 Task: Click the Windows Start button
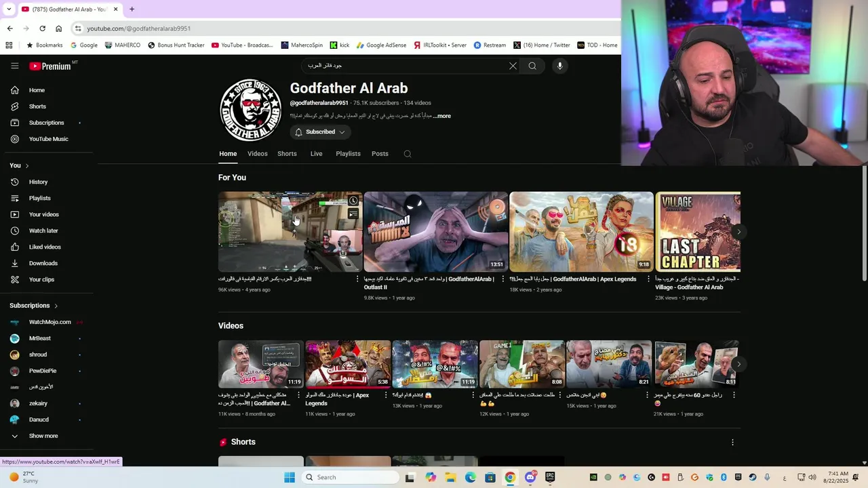pyautogui.click(x=290, y=477)
